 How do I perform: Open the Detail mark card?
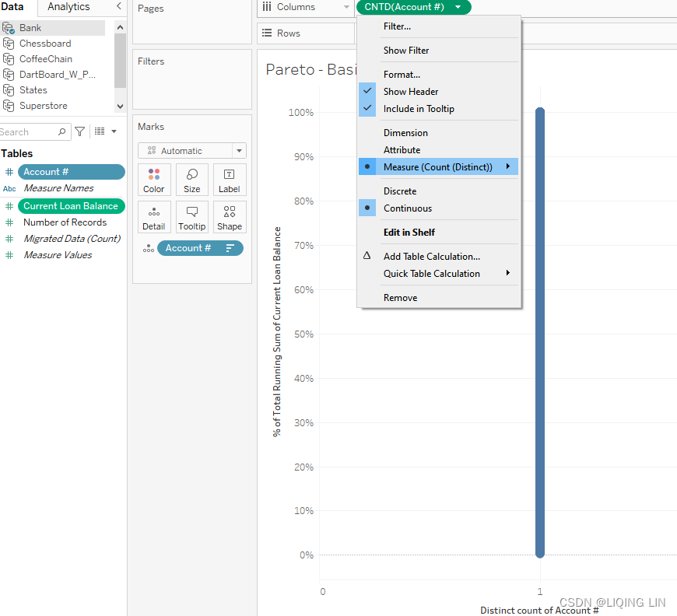coord(154,217)
